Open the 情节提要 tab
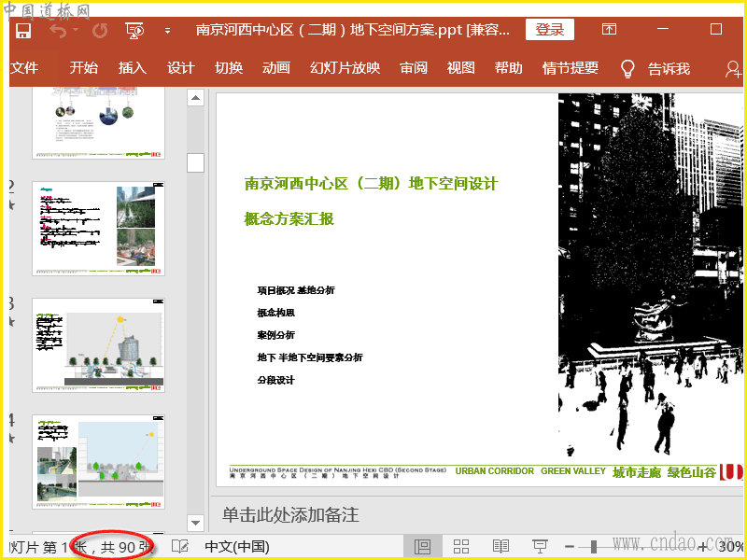Viewport: 747px width, 560px height. 571,67
